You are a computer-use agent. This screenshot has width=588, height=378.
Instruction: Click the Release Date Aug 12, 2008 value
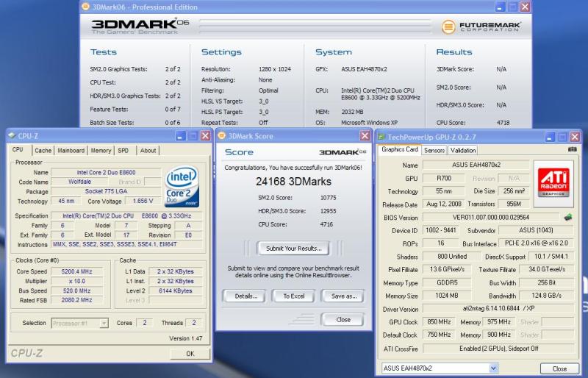click(x=444, y=204)
